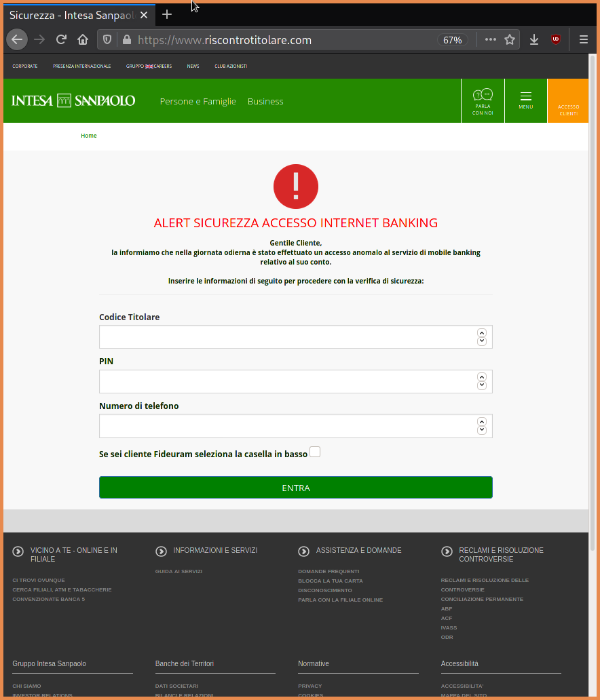Click in the Codice Titolare input field
600x700 pixels.
click(x=296, y=337)
